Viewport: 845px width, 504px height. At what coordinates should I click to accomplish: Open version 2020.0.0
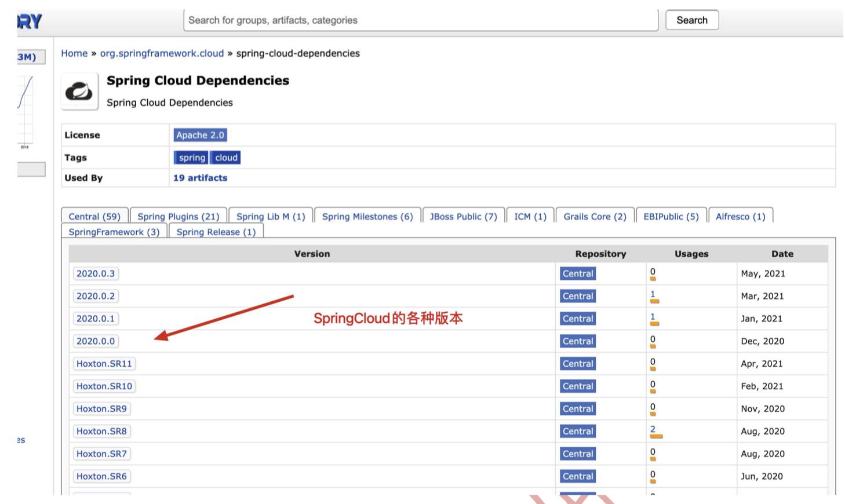pos(96,341)
